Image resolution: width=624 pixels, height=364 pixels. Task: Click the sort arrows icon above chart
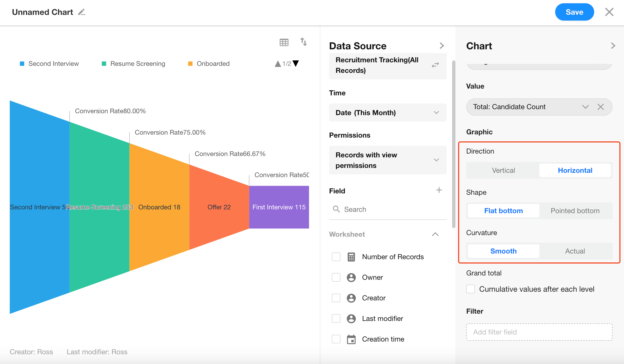click(x=303, y=42)
